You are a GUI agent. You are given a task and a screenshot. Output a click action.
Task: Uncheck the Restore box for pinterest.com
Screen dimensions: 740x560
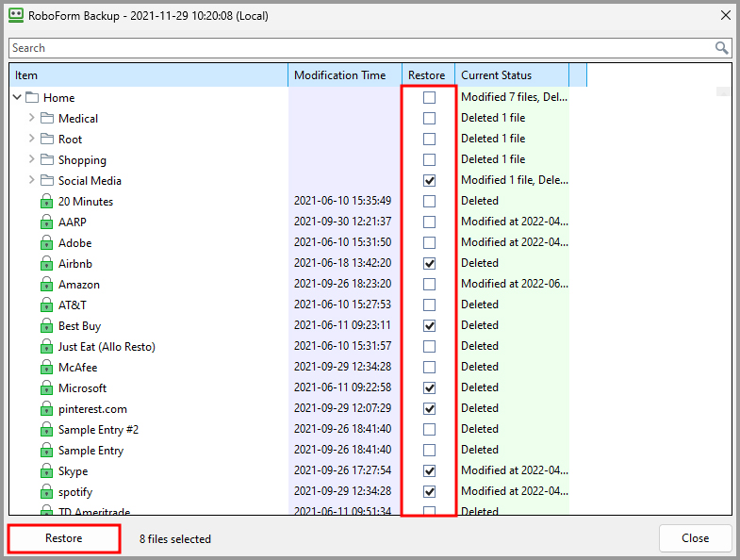click(429, 409)
